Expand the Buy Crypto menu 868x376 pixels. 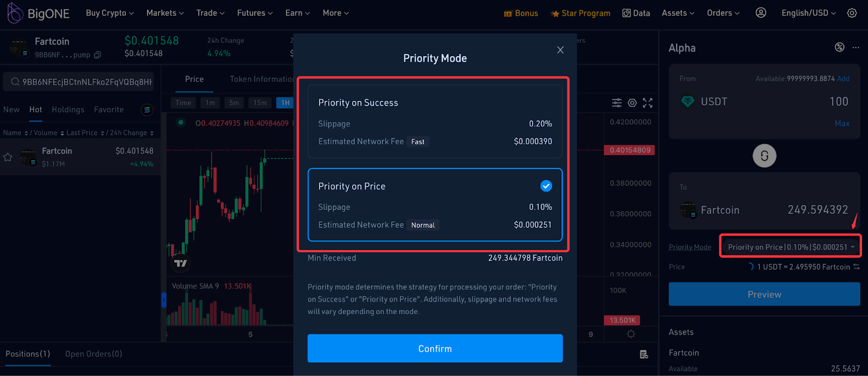point(110,13)
